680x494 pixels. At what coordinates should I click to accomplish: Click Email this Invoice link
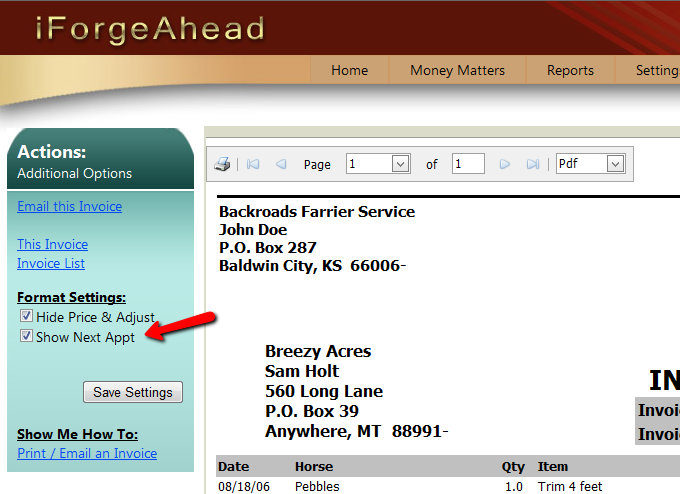pyautogui.click(x=69, y=206)
